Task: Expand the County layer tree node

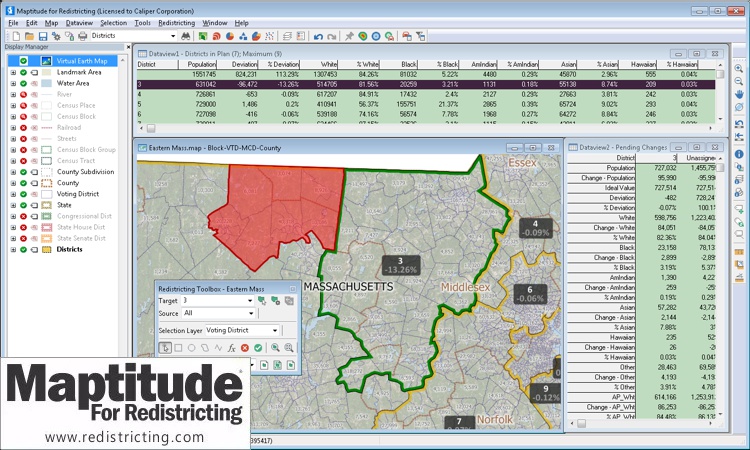Action: (13, 183)
